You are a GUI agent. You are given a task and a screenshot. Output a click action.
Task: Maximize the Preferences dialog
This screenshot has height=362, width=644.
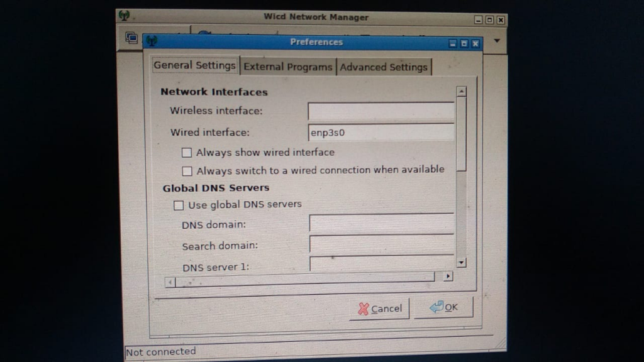click(x=464, y=43)
